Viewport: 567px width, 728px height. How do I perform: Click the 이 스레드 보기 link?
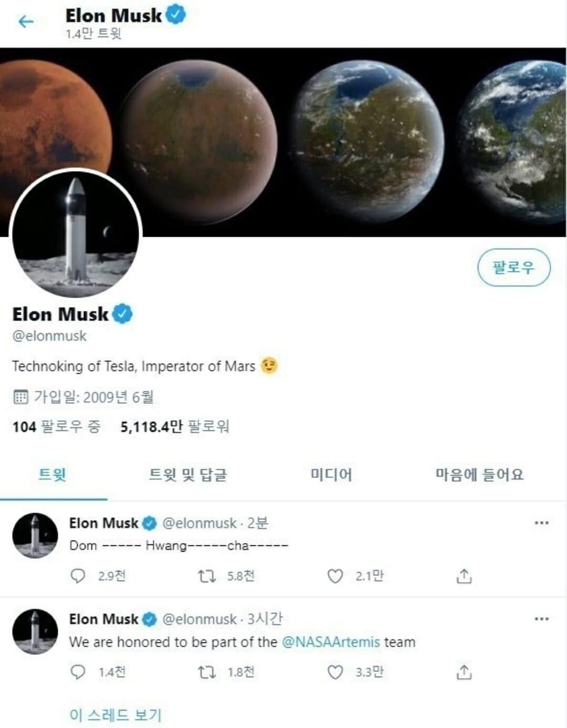pos(115,714)
